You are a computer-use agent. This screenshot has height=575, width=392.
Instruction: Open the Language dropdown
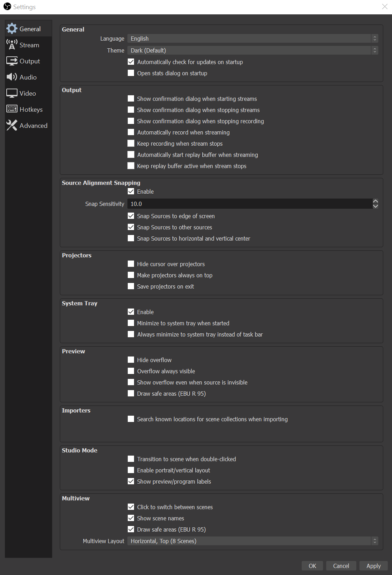click(252, 39)
